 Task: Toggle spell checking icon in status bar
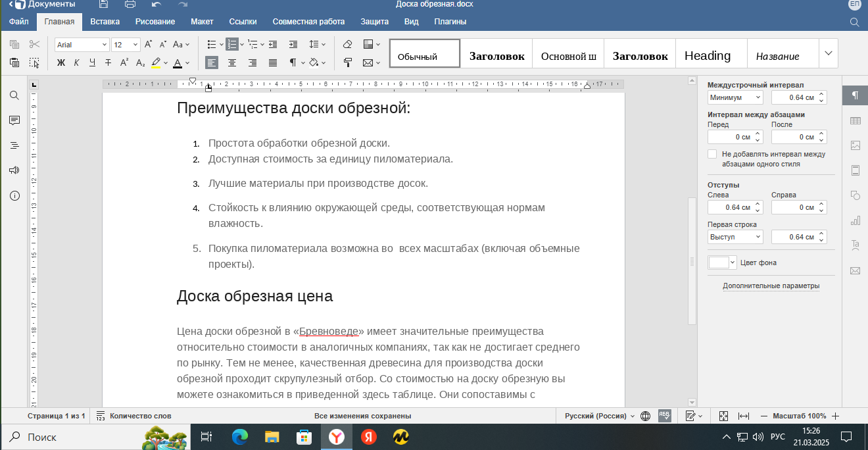click(663, 416)
